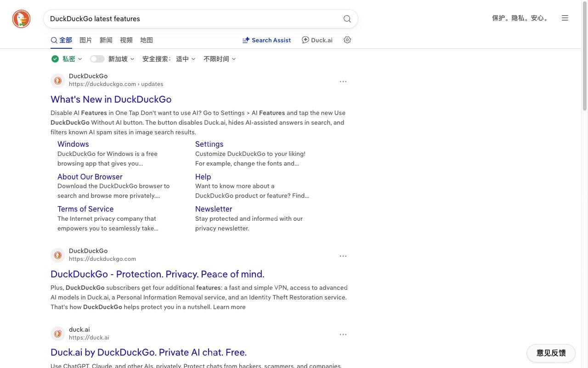Switch to the 新闻 tab
The image size is (588, 368).
(x=106, y=40)
